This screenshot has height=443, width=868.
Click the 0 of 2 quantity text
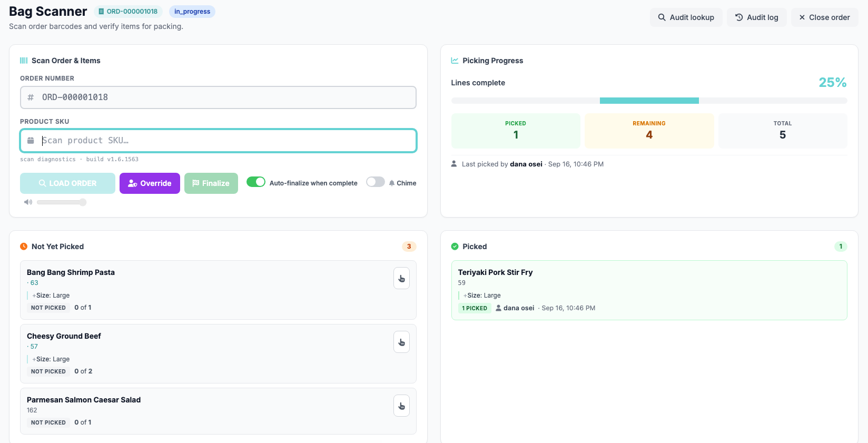pos(83,371)
